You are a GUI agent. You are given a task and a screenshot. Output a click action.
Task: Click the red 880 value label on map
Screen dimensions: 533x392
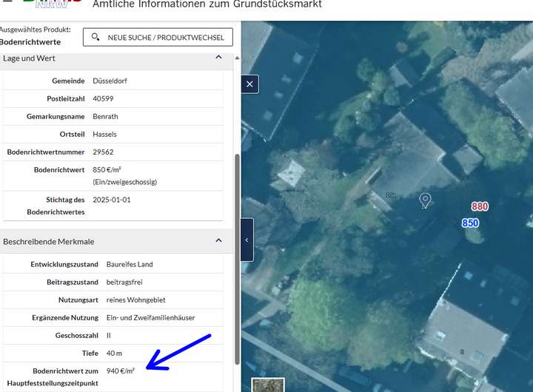(x=480, y=206)
